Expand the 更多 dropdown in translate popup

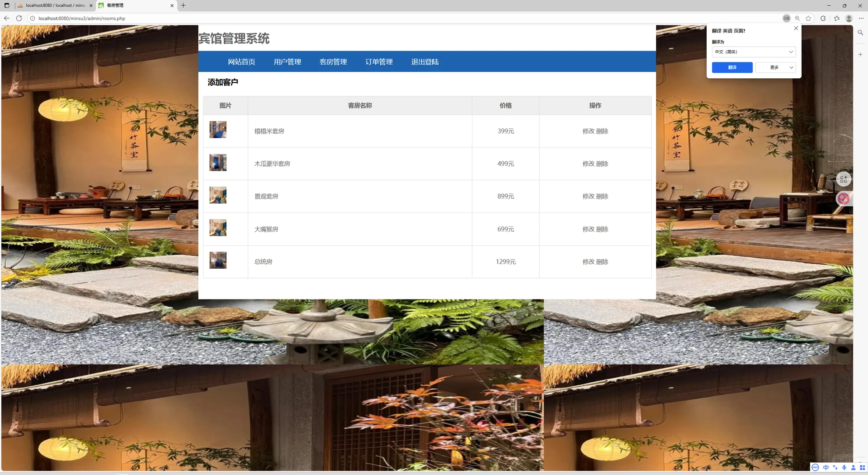tap(776, 67)
